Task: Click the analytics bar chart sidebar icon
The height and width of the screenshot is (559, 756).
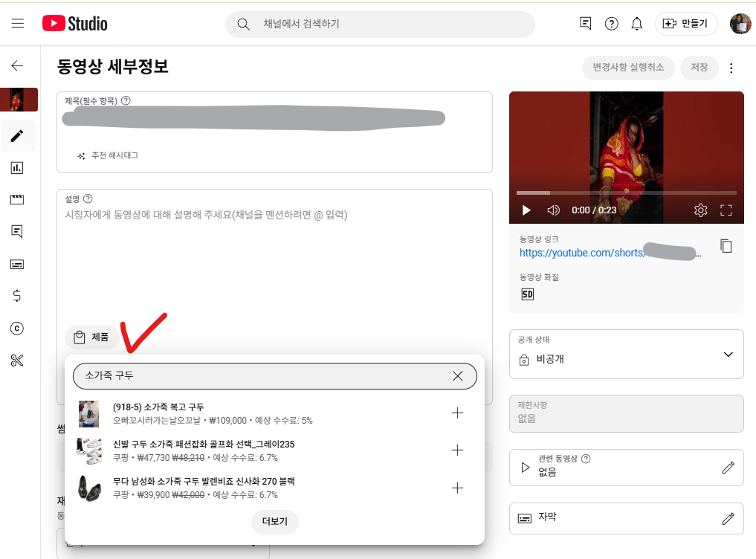Action: point(17,168)
